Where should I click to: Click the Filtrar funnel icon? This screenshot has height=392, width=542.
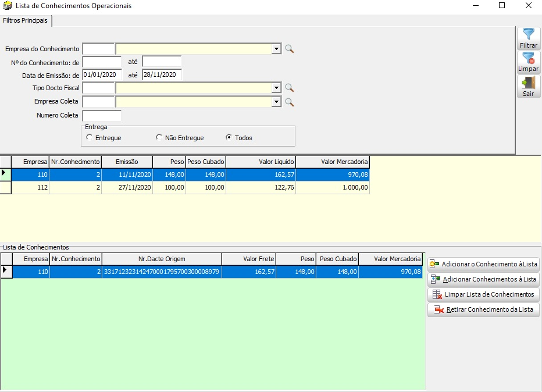(x=528, y=34)
